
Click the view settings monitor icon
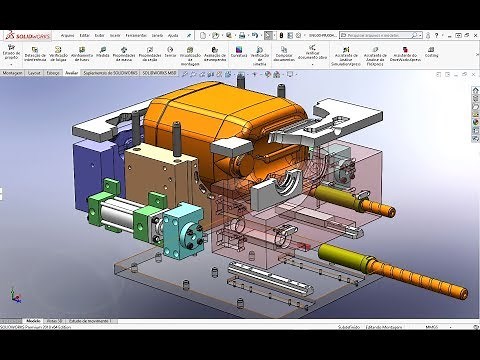290,75
